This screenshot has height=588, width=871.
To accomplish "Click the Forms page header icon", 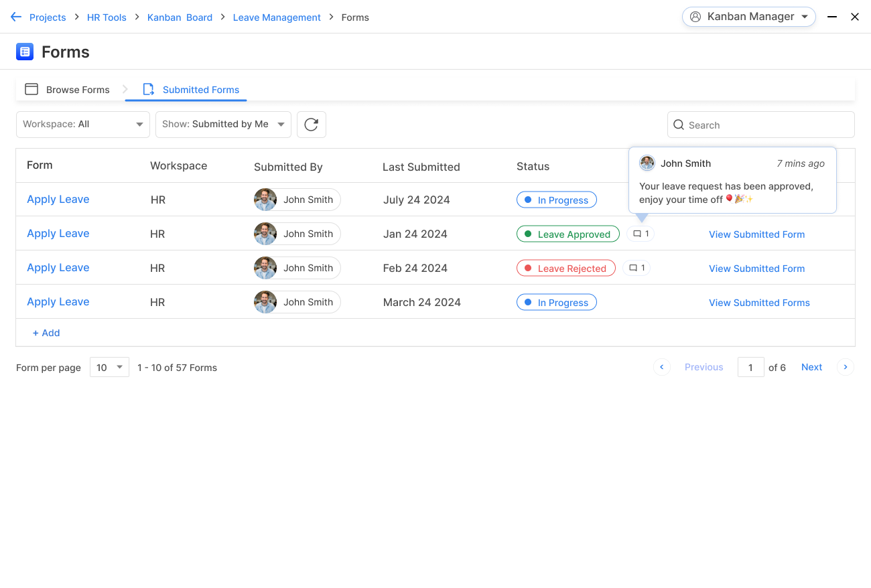I will tap(24, 51).
